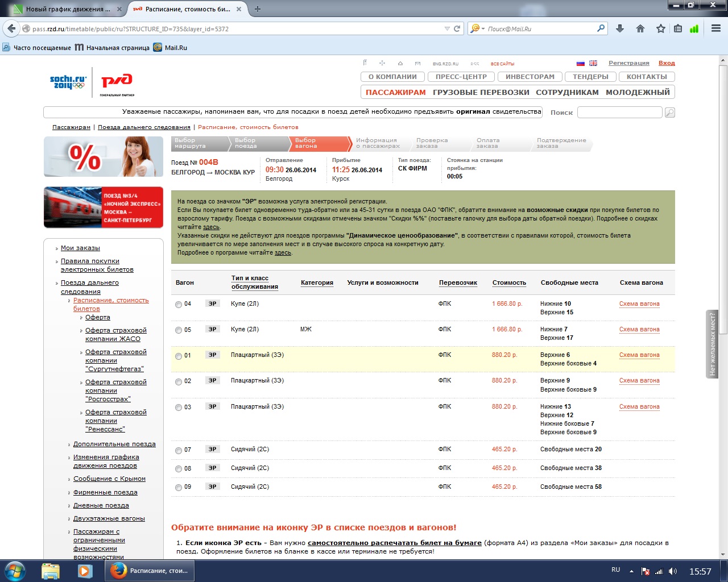The image size is (728, 582).
Task: Open the Firefox downloads arrow icon
Action: [x=620, y=28]
